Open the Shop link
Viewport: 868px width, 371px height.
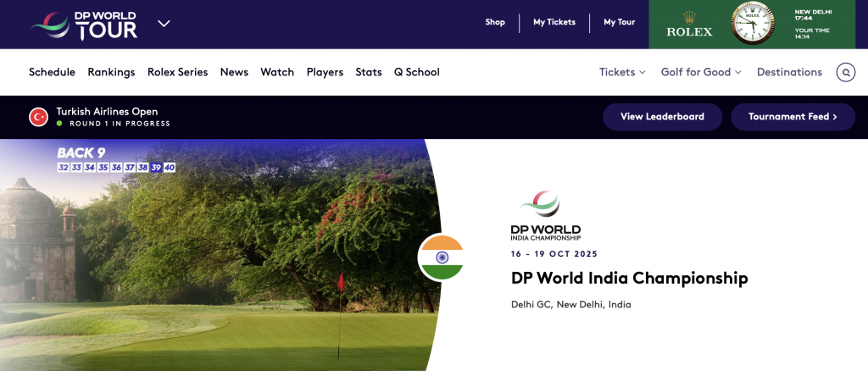(495, 22)
